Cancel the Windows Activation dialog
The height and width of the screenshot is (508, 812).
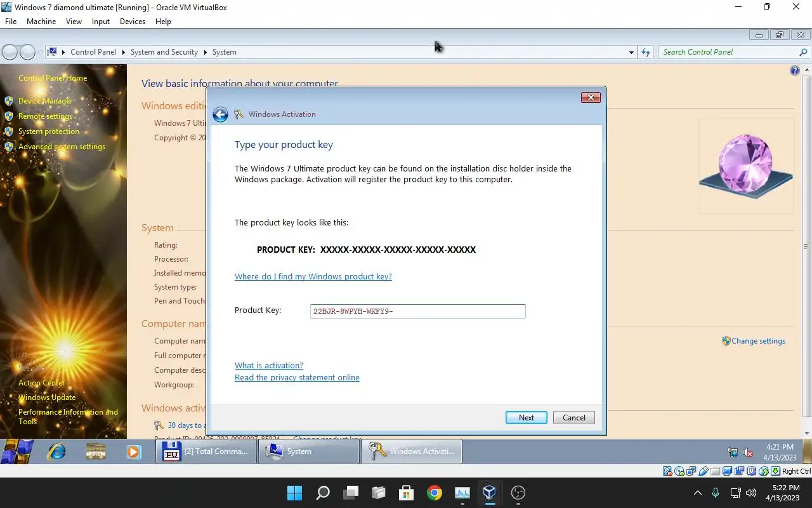click(573, 417)
